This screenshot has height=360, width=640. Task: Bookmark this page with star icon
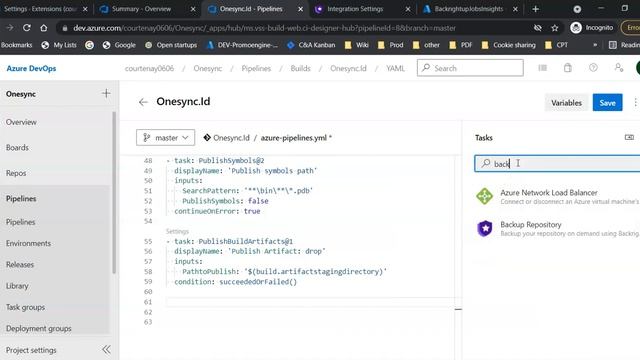[554, 28]
